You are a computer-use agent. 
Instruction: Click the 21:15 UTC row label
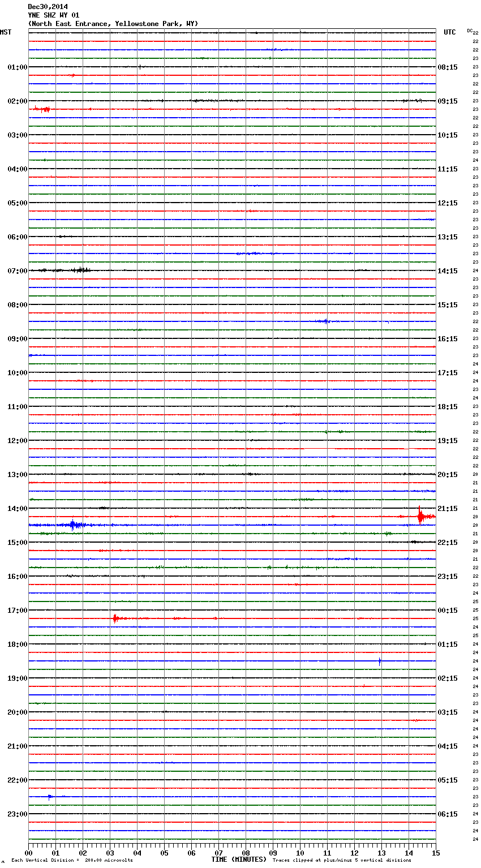pos(448,509)
